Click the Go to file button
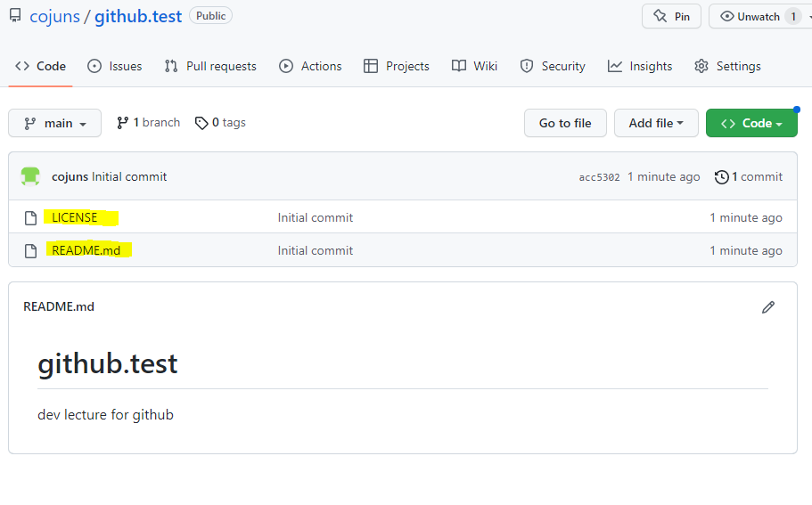The image size is (812, 505). (565, 123)
